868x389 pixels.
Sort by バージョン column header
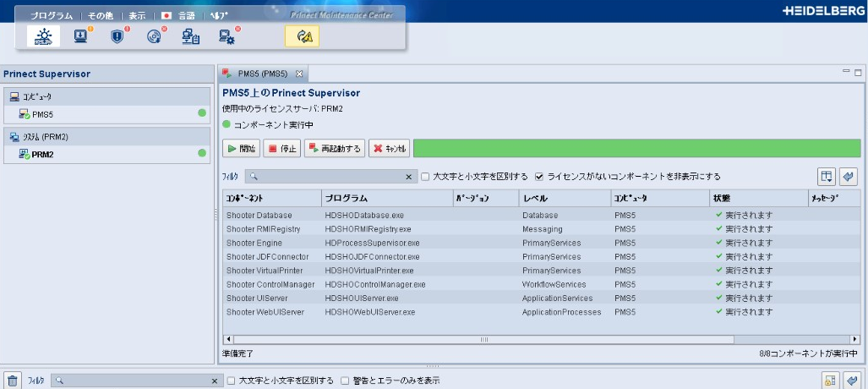click(485, 198)
